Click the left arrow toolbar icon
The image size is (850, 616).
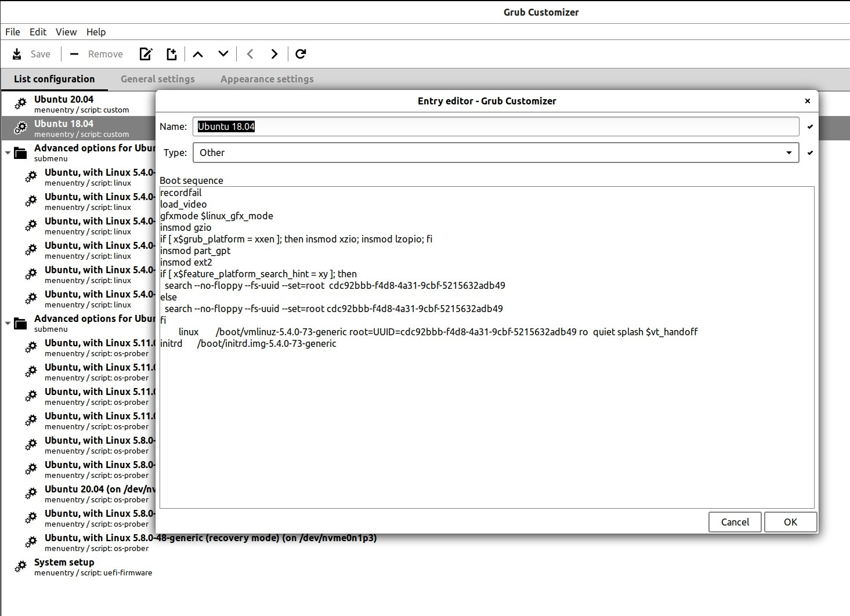[250, 54]
